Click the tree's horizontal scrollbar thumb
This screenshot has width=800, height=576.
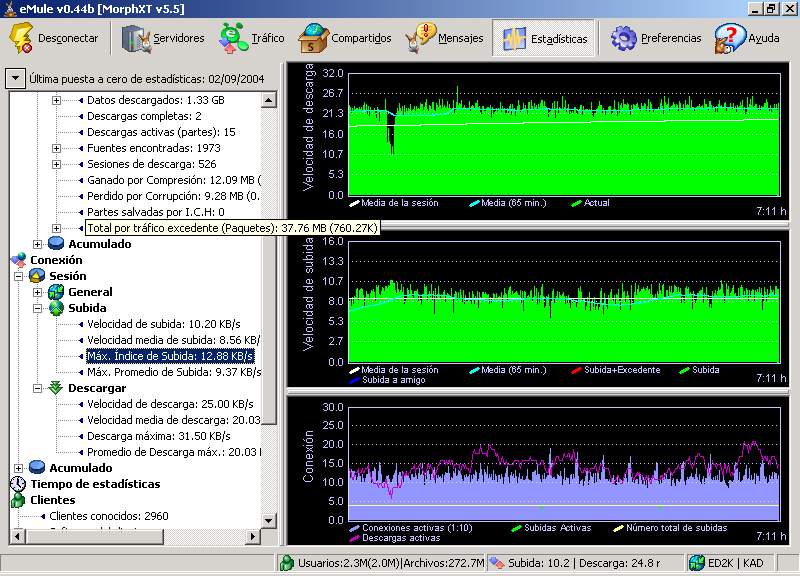coord(94,536)
